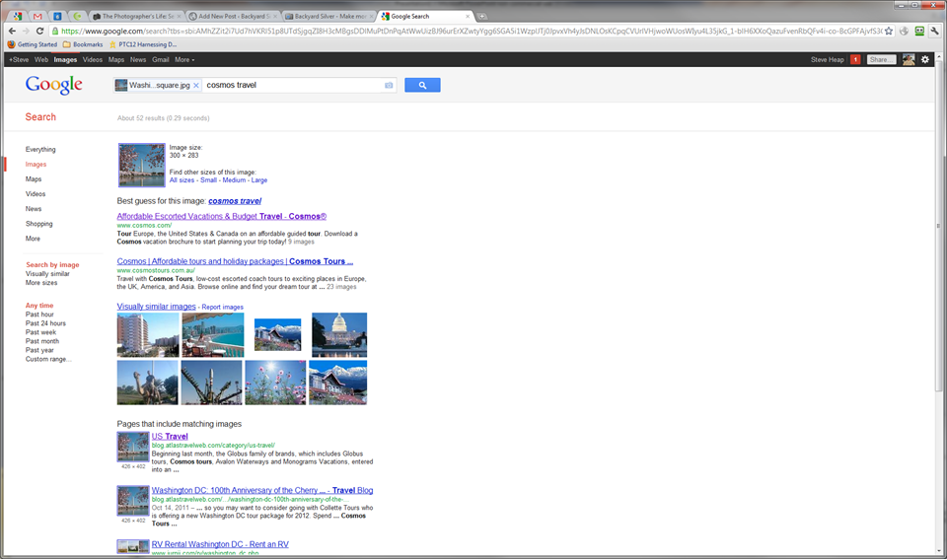Open the Chrome wrench settings menu

pos(935,31)
